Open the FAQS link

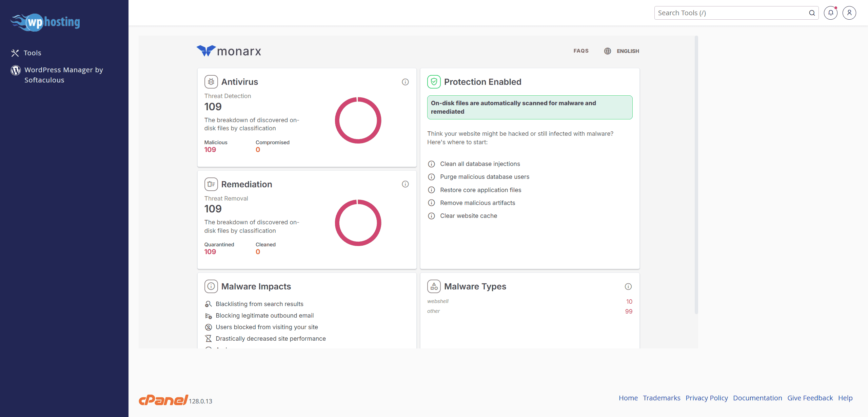(581, 51)
